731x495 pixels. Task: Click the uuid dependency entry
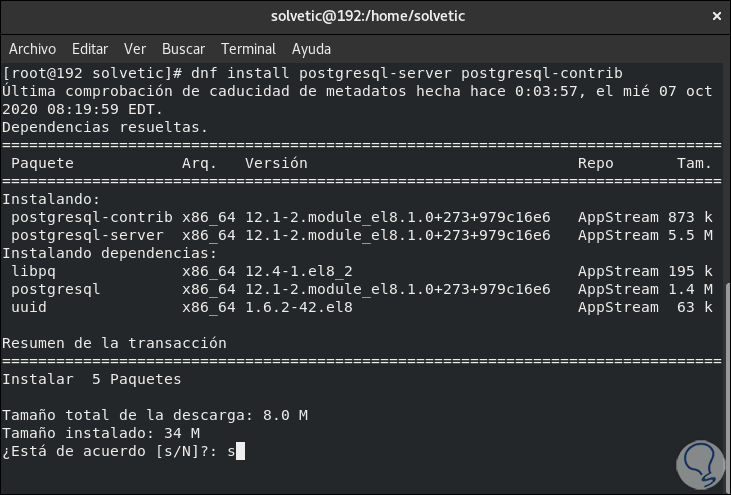click(28, 307)
